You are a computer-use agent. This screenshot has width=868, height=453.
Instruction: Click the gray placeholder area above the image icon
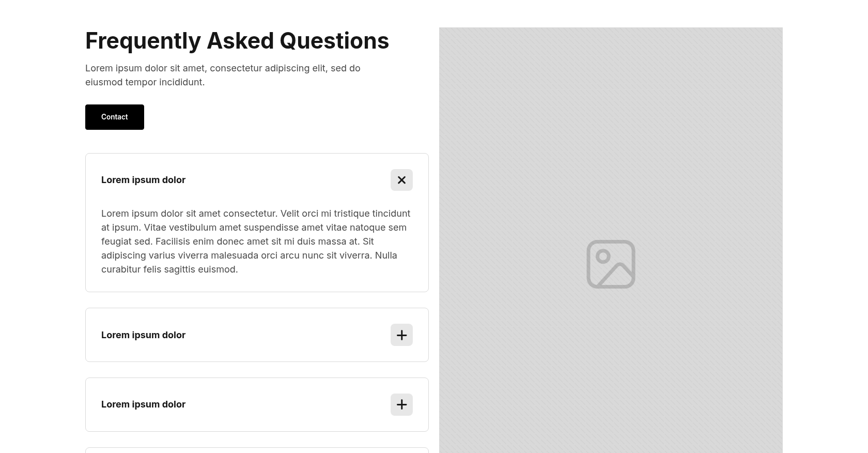[611, 129]
